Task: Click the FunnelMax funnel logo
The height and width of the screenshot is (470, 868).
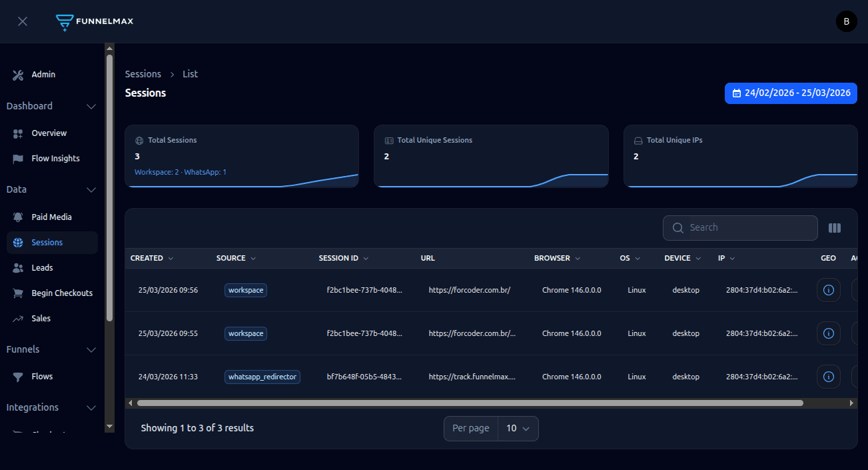Action: tap(65, 21)
